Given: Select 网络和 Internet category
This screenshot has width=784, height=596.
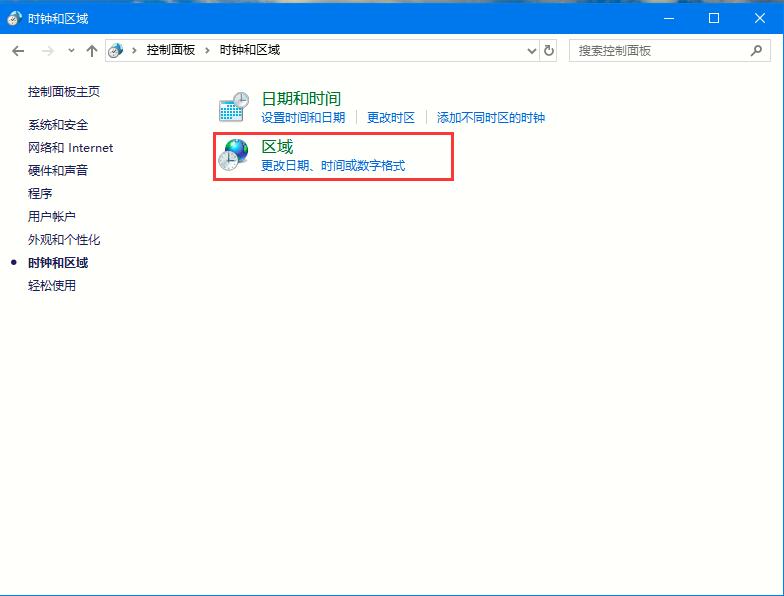Looking at the screenshot, I should [x=70, y=148].
